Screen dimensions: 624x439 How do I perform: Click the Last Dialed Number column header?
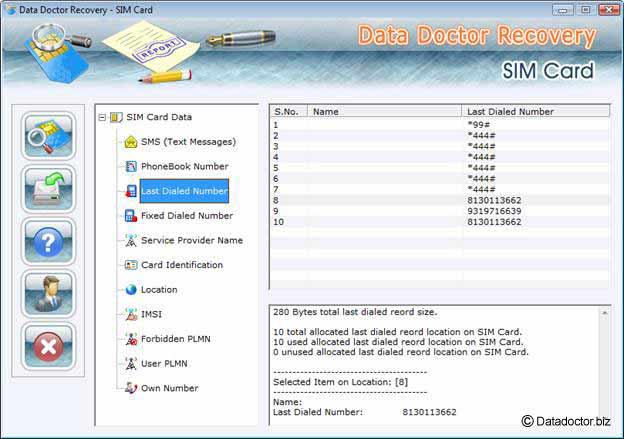click(x=535, y=112)
